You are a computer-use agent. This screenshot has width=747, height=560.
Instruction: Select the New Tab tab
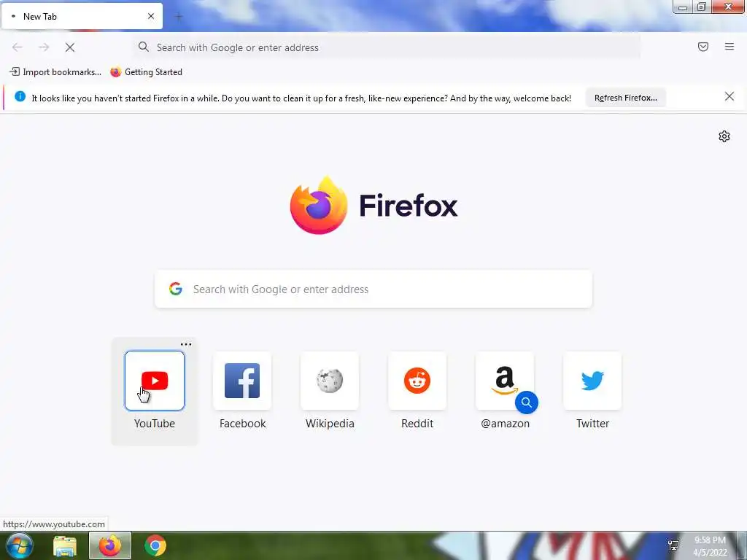pyautogui.click(x=82, y=17)
